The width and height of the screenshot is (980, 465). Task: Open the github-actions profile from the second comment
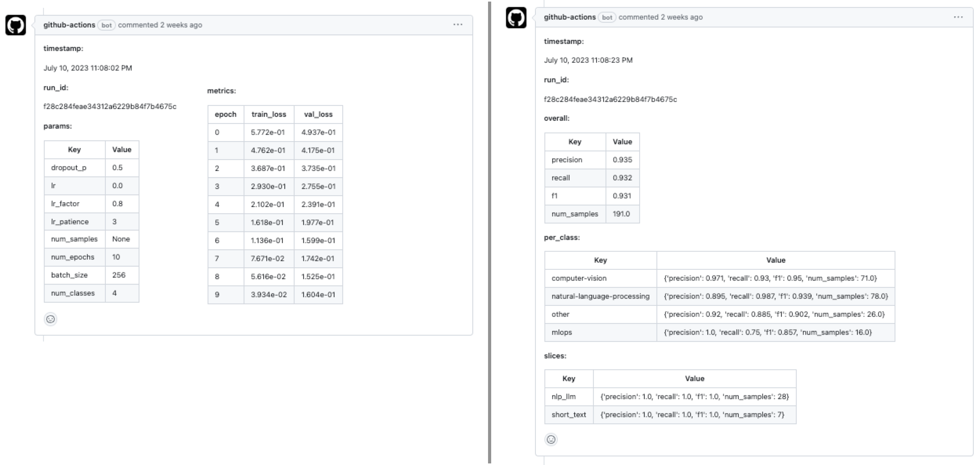(569, 17)
